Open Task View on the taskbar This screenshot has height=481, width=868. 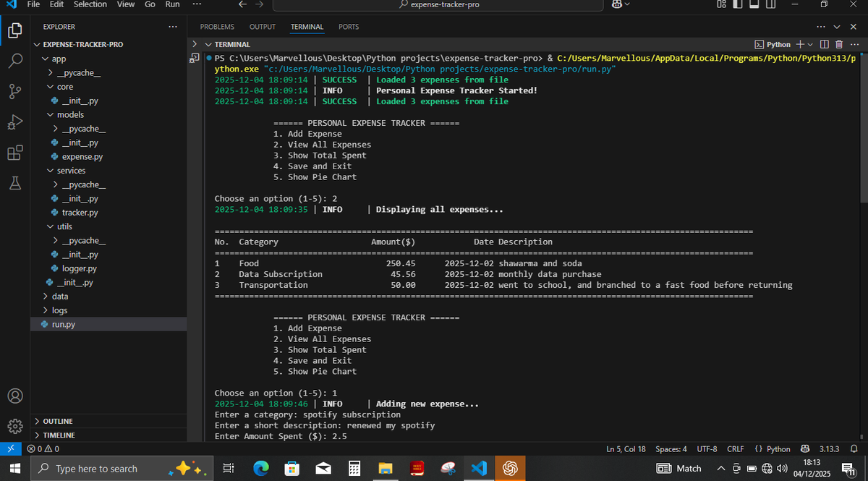click(x=229, y=469)
